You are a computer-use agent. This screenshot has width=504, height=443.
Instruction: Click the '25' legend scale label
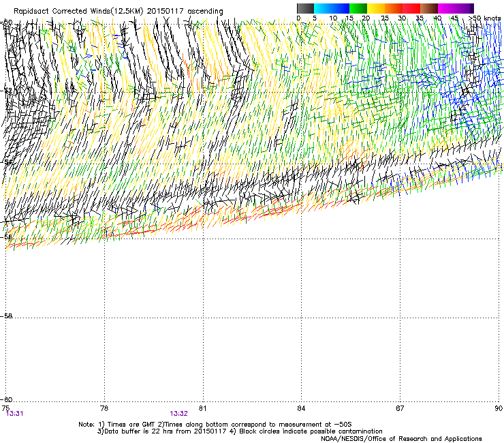385,18
